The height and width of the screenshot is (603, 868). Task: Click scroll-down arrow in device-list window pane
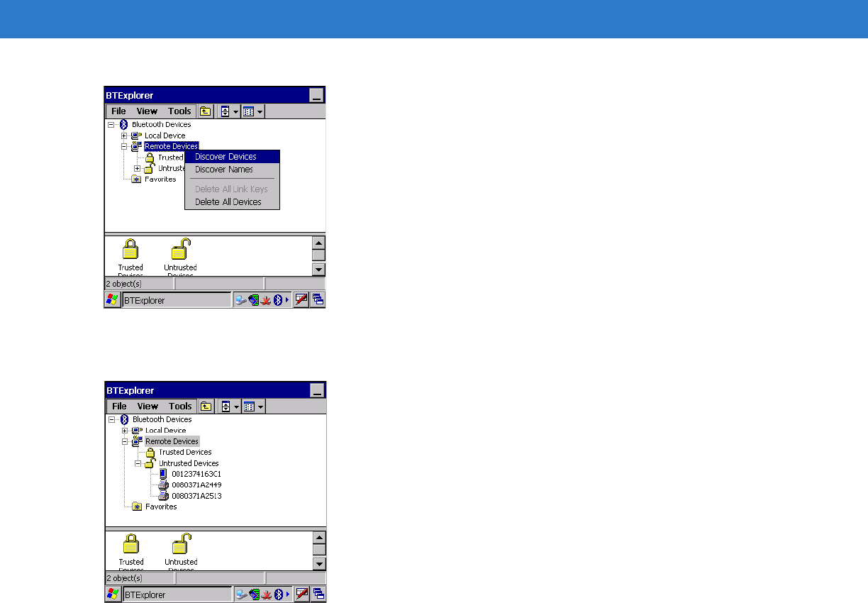[x=320, y=564]
